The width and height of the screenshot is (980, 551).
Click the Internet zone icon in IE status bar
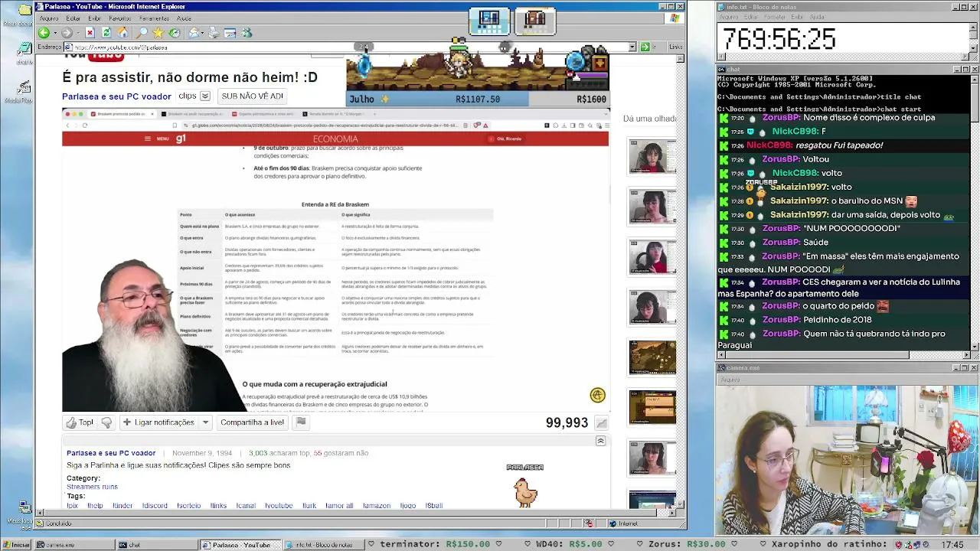point(612,523)
